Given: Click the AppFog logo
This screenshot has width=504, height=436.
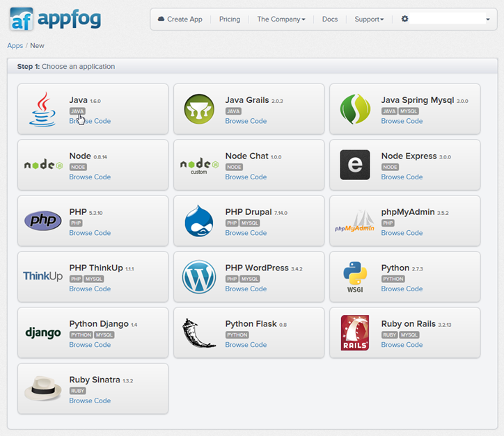Looking at the screenshot, I should [x=55, y=19].
